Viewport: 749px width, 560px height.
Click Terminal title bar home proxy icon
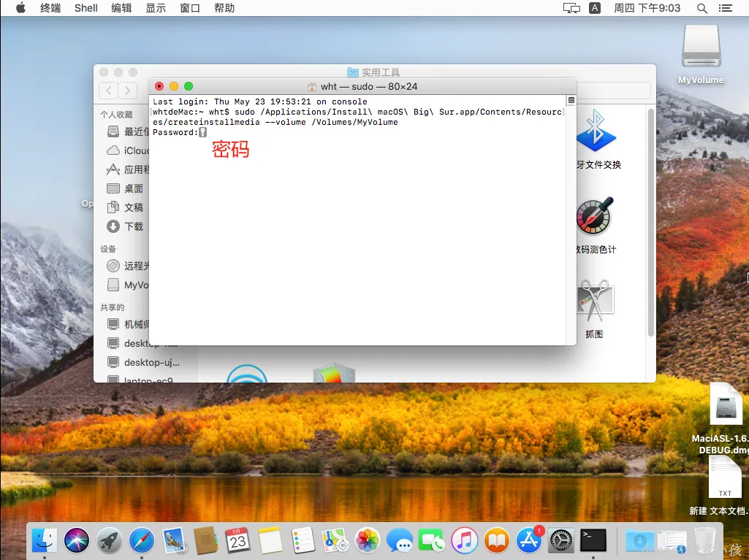312,86
